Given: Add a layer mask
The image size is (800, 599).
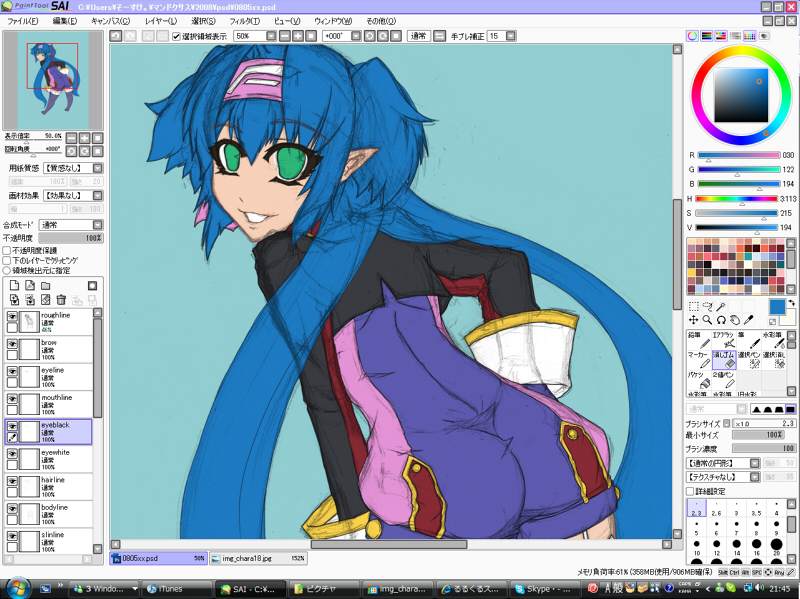Looking at the screenshot, I should point(92,285).
